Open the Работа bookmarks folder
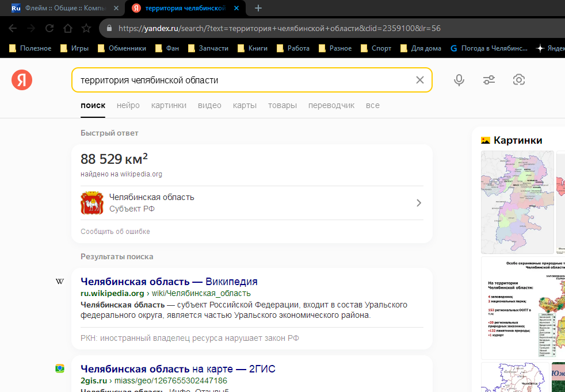This screenshot has height=392, width=565. pyautogui.click(x=293, y=48)
